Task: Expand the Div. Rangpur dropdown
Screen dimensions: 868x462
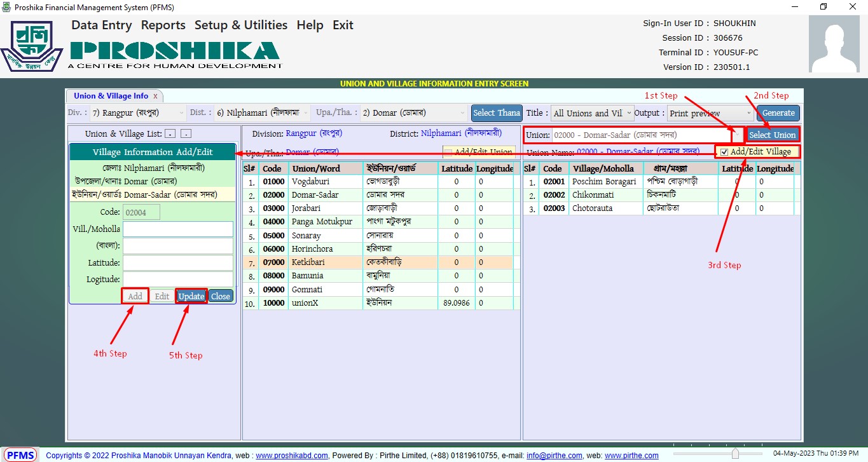Action: tap(181, 113)
